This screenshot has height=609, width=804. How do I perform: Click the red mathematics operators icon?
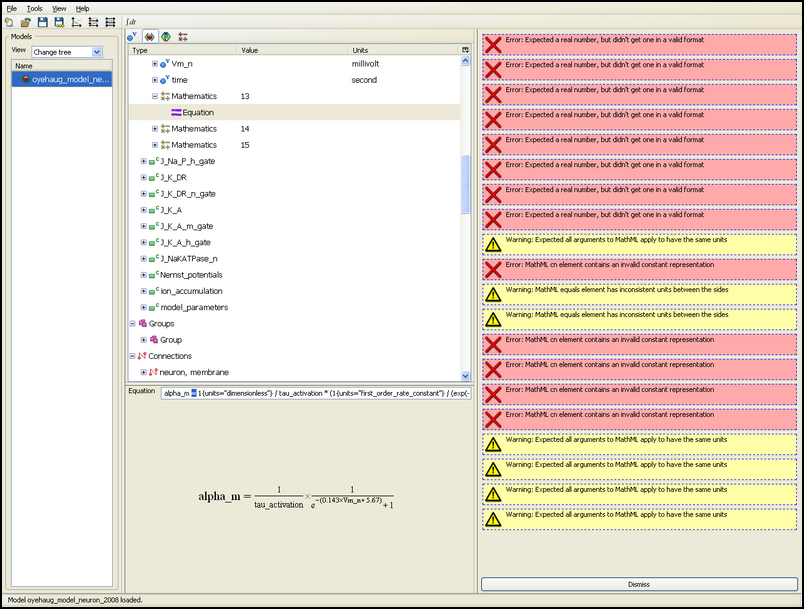tap(183, 36)
